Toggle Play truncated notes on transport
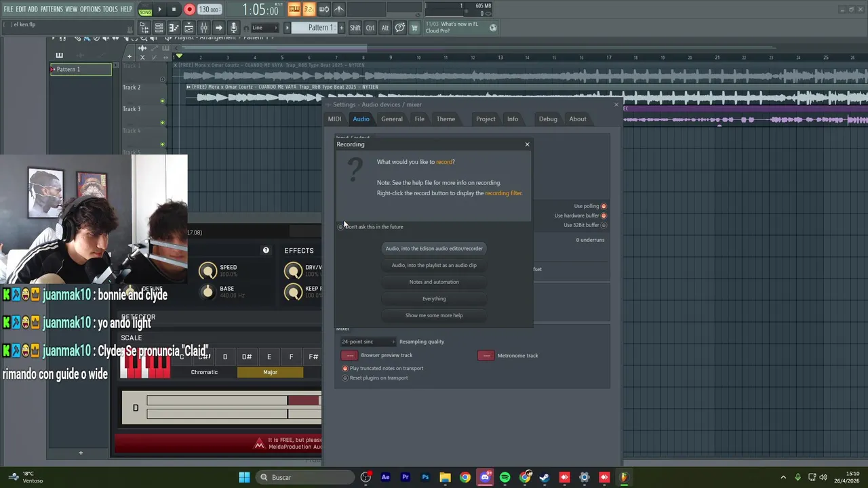 [x=345, y=369]
